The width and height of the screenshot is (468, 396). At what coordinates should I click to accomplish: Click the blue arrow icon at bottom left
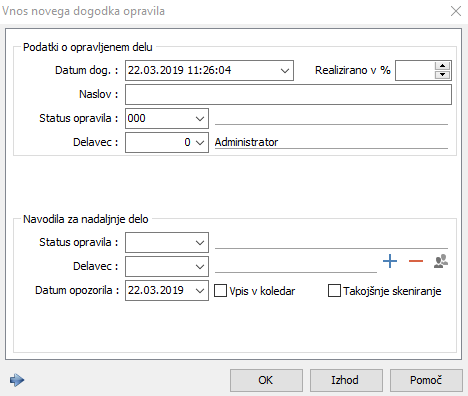[17, 380]
